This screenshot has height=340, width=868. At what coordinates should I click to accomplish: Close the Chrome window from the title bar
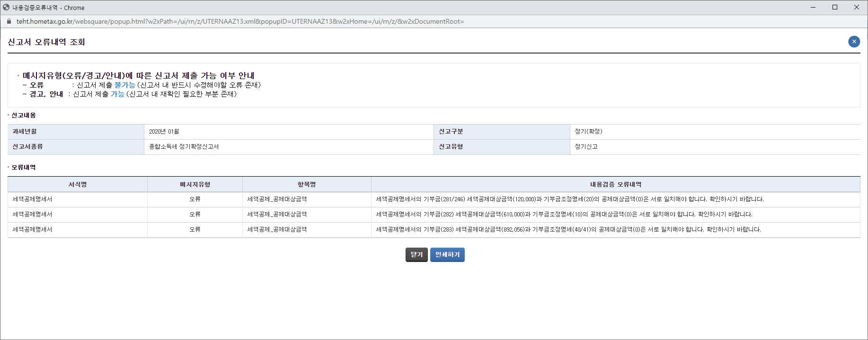click(x=857, y=7)
